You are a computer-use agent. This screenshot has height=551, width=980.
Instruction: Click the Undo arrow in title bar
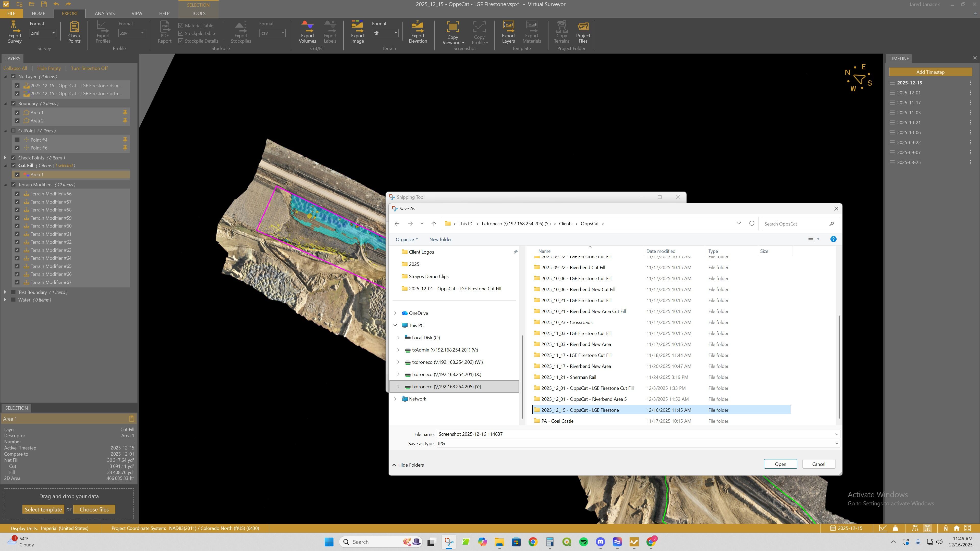[56, 4]
